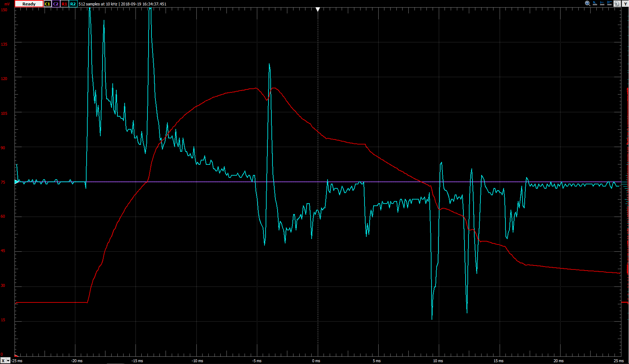The height and width of the screenshot is (364, 629).
Task: Toggle reference trace R2
Action: [73, 4]
